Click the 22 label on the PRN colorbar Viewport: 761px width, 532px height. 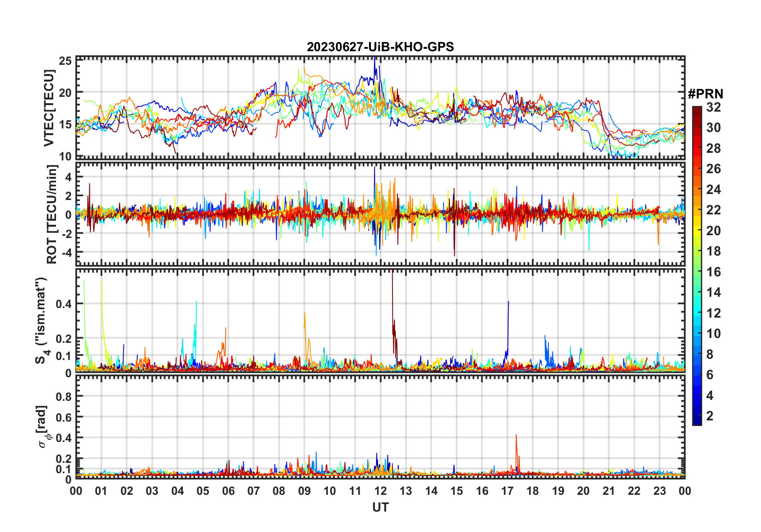point(713,210)
